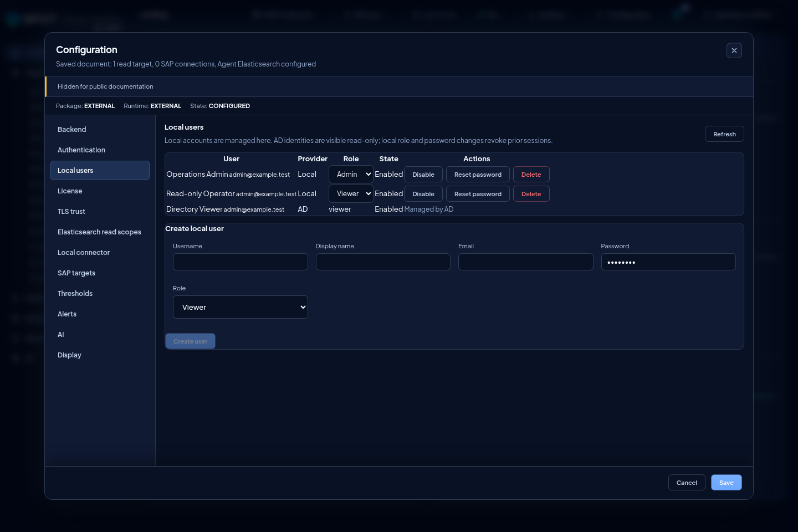
Task: Delete the Read-only Operator user
Action: point(531,194)
